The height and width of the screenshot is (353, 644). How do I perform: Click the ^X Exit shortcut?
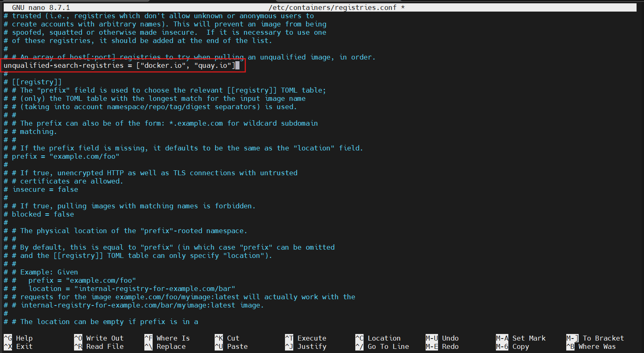point(18,346)
